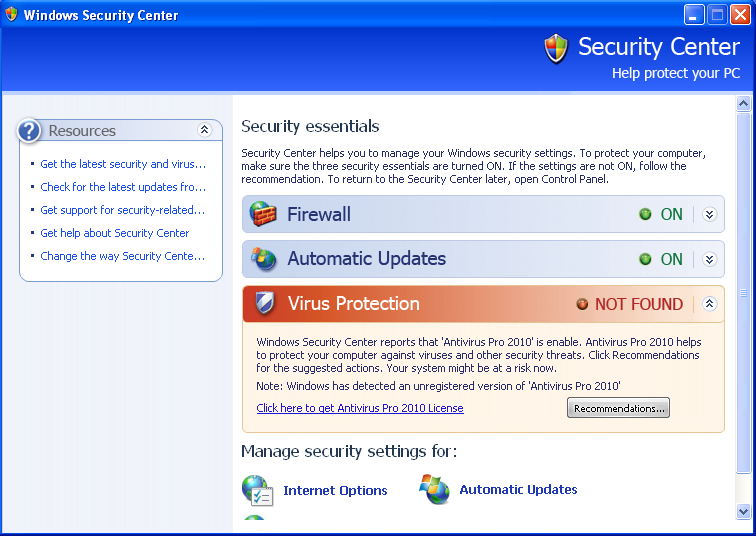756x536 pixels.
Task: Collapse the Virus Protection section
Action: [709, 304]
